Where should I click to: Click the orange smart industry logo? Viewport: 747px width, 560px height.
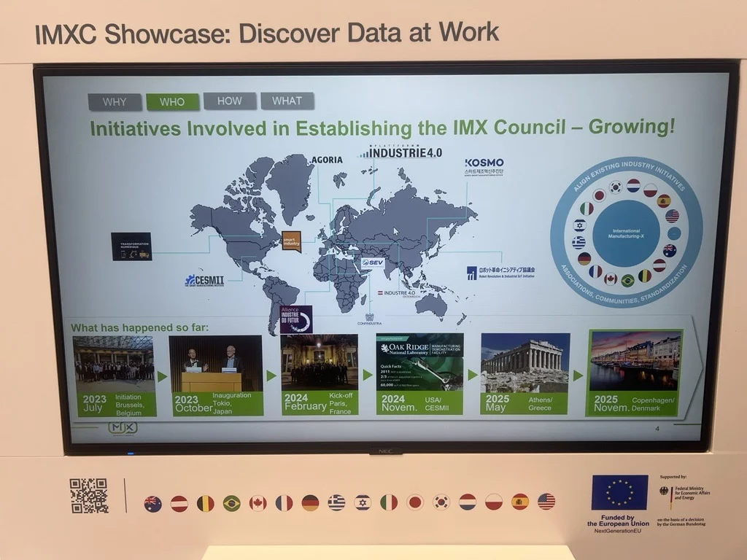(x=291, y=241)
